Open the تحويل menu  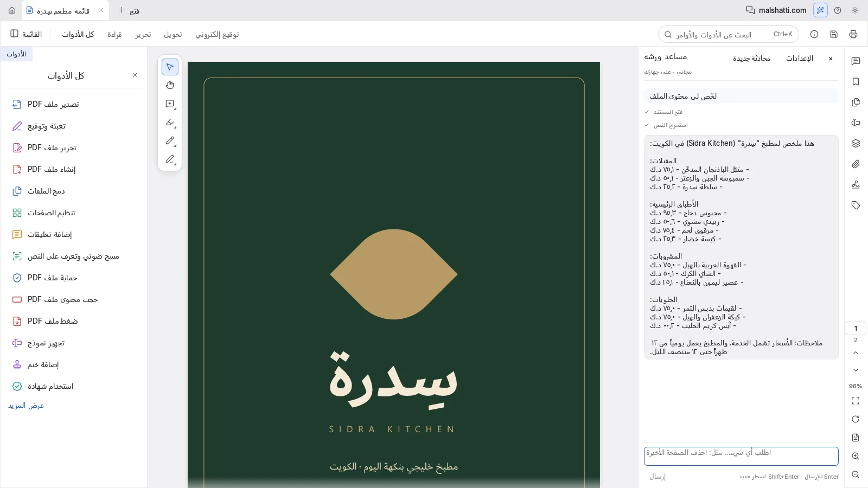[173, 34]
